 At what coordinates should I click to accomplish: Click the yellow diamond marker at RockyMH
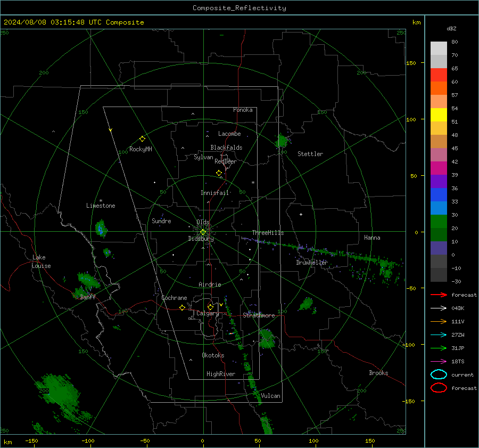142,139
